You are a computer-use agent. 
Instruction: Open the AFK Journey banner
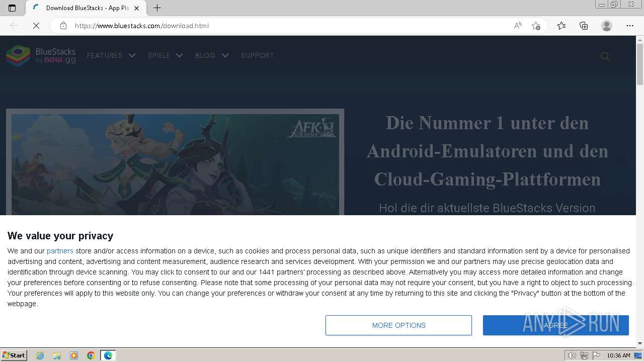tap(175, 162)
